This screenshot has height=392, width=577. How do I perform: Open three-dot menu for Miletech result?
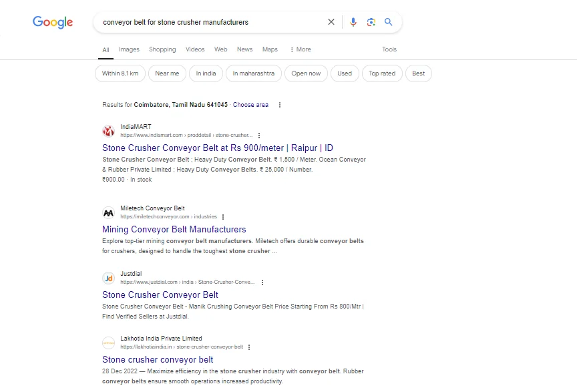pyautogui.click(x=223, y=217)
